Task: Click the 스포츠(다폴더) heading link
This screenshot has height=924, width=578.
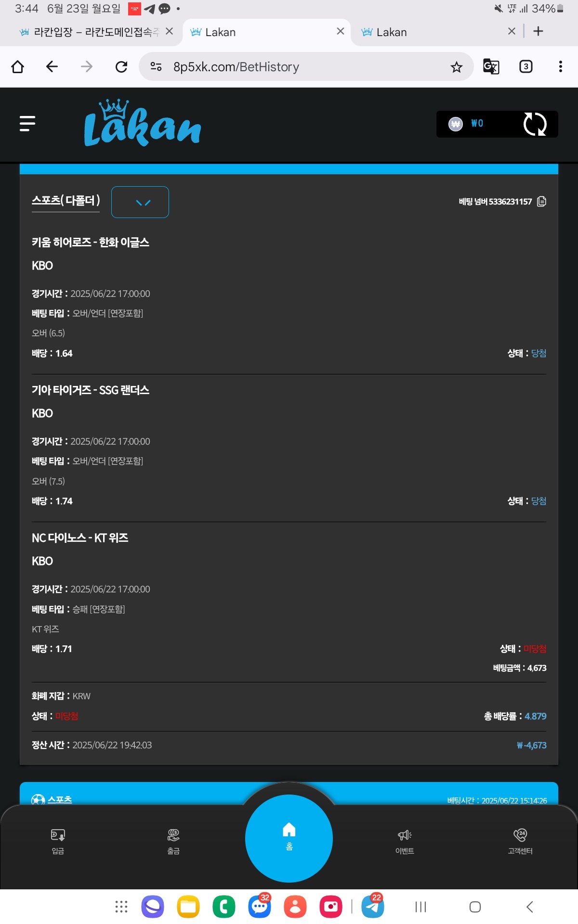Action: tap(66, 200)
